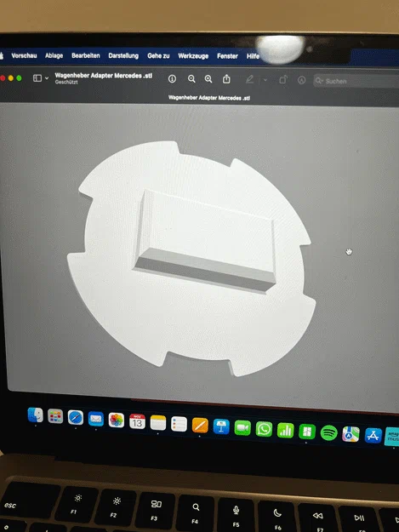399x532 pixels.
Task: Click the yellow minimize window button
Action: click(x=11, y=78)
